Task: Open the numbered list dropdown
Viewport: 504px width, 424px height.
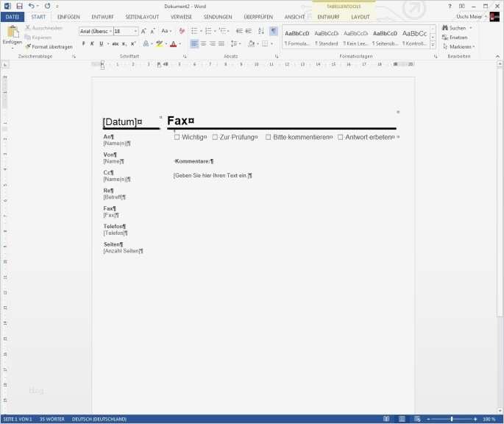Action: click(x=215, y=31)
